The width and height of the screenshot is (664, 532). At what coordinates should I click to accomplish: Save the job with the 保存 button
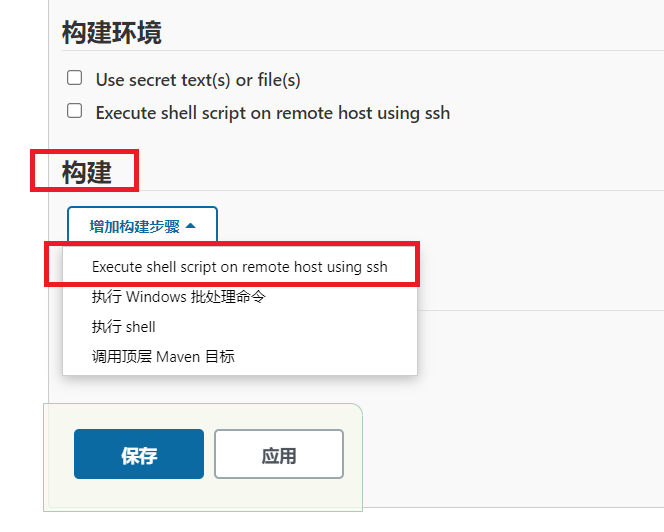[139, 454]
